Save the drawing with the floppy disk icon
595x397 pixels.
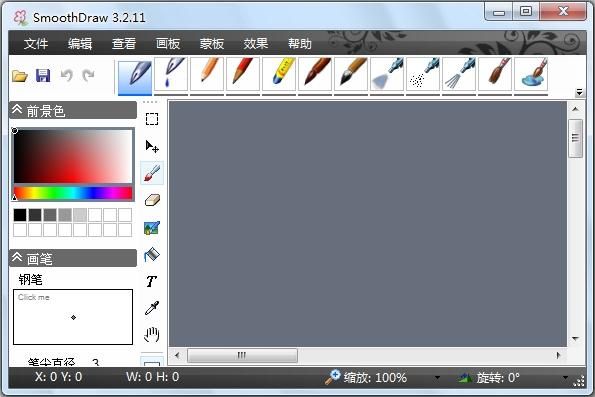[43, 76]
